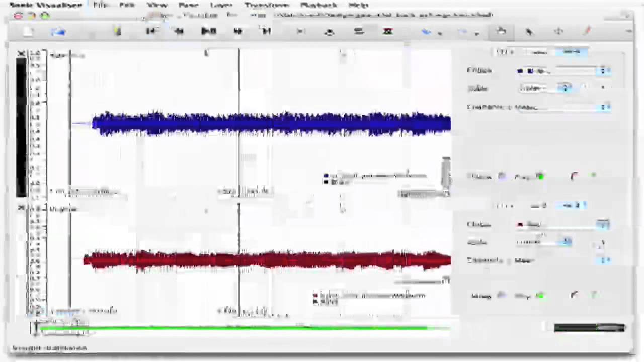Select first layer tab in lower pane properties

coord(505,205)
